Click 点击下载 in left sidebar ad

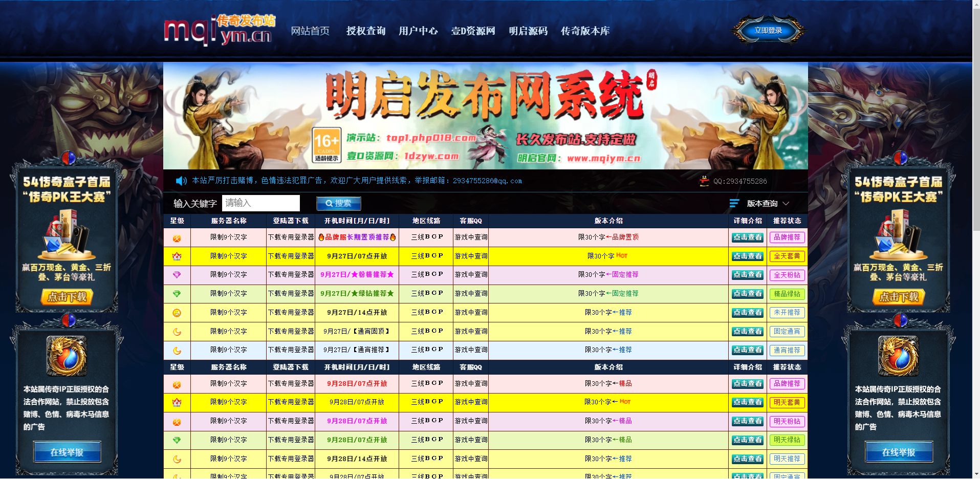(x=67, y=297)
